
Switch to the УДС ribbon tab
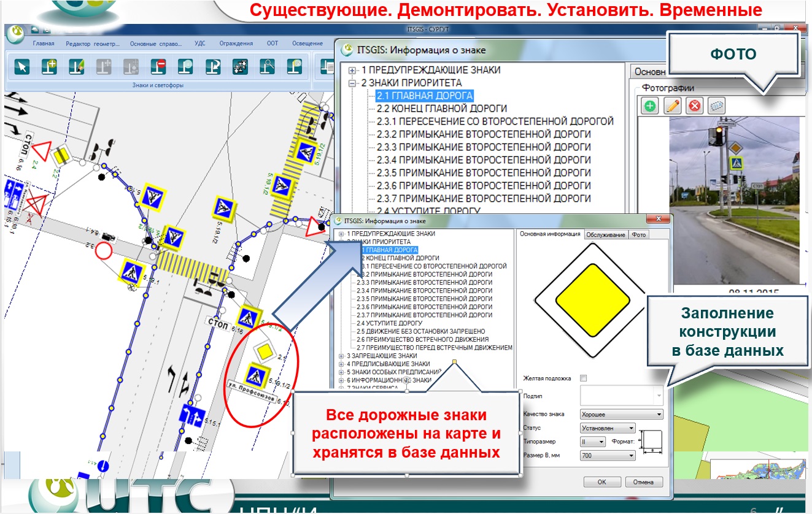(x=199, y=44)
